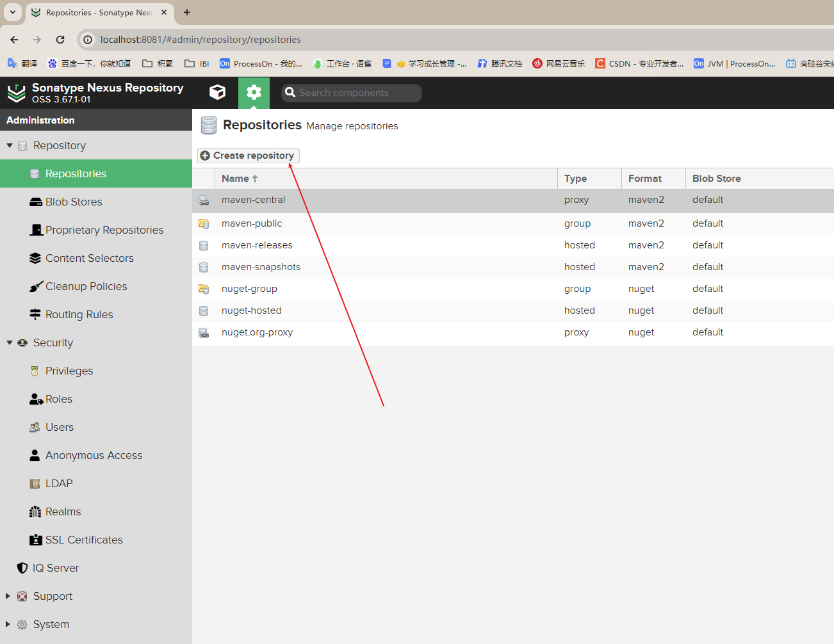834x644 pixels.
Task: Open the browser tab list dropdown
Action: [x=13, y=12]
